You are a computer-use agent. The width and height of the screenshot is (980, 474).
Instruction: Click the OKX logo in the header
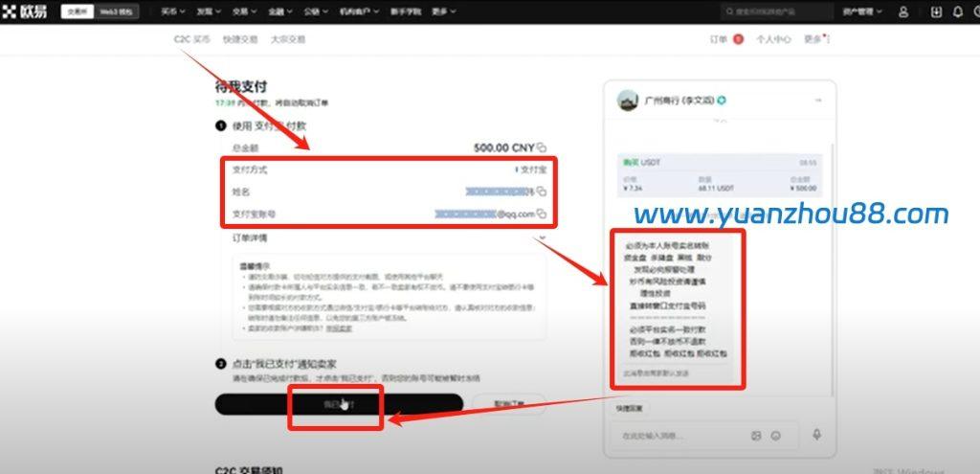click(x=27, y=11)
